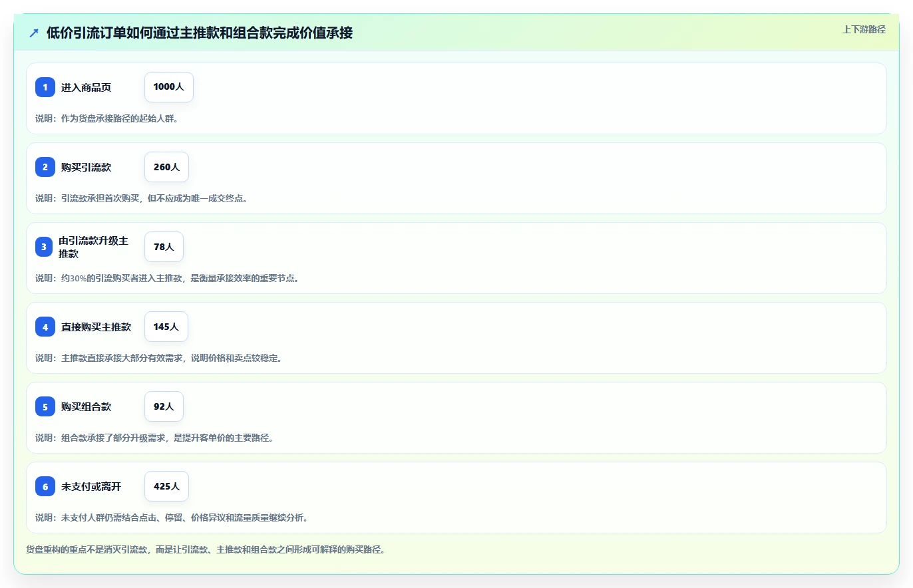Select step number 4 badge

click(45, 327)
